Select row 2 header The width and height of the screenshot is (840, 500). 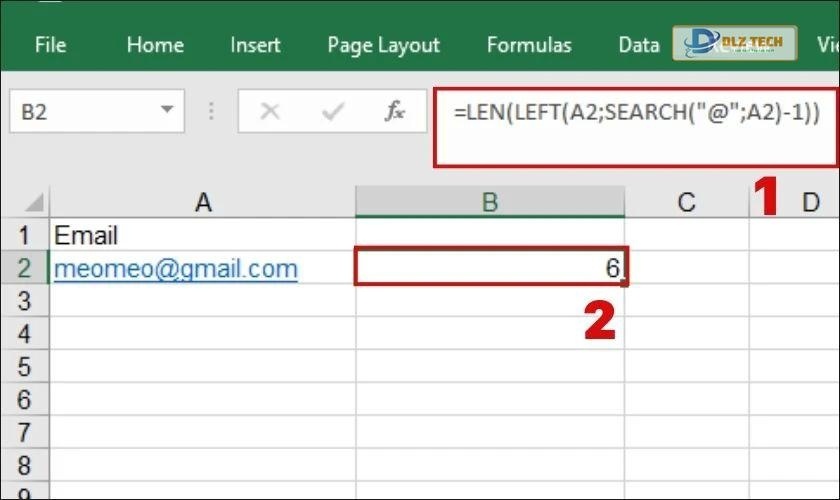[25, 268]
